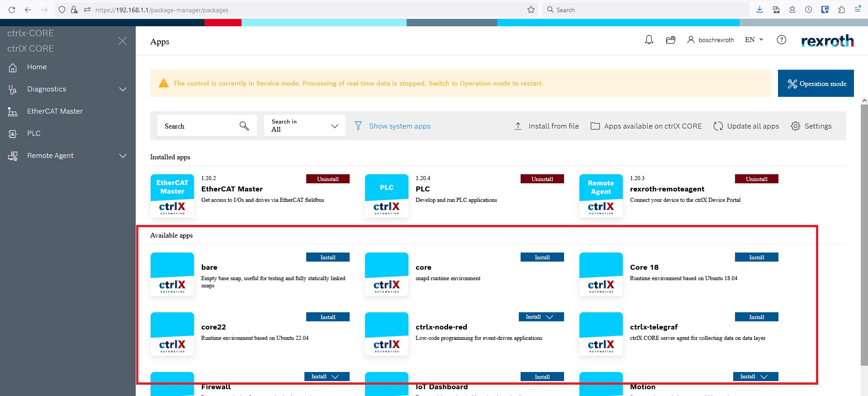Click the search magnifier icon in apps toolbar
Screen dimensions: 868x396
pos(244,126)
